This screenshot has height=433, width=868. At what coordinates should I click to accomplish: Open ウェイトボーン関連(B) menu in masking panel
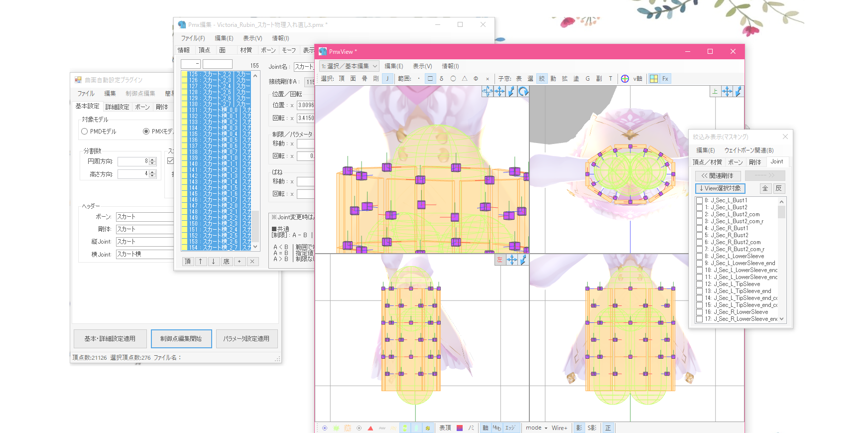[749, 150]
